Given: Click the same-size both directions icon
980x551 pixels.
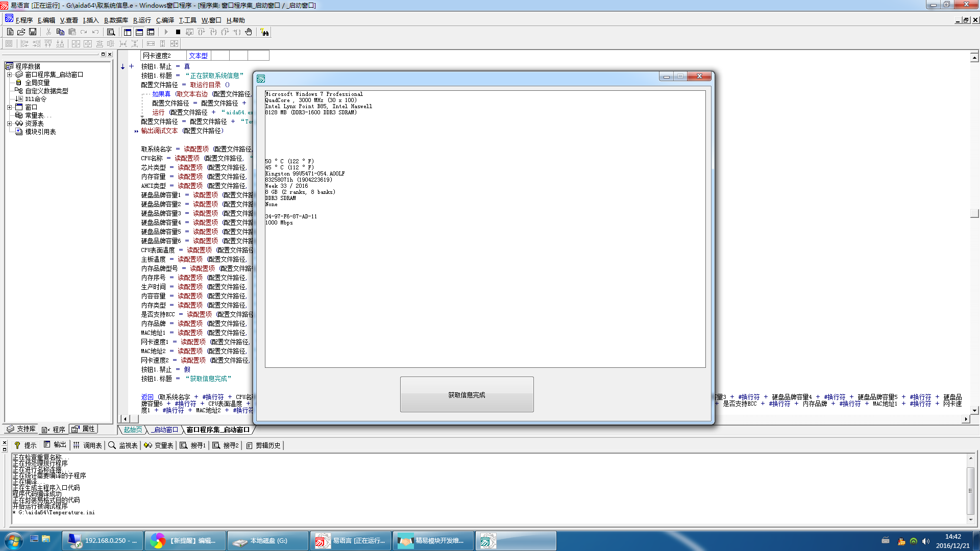Looking at the screenshot, I should coord(175,44).
